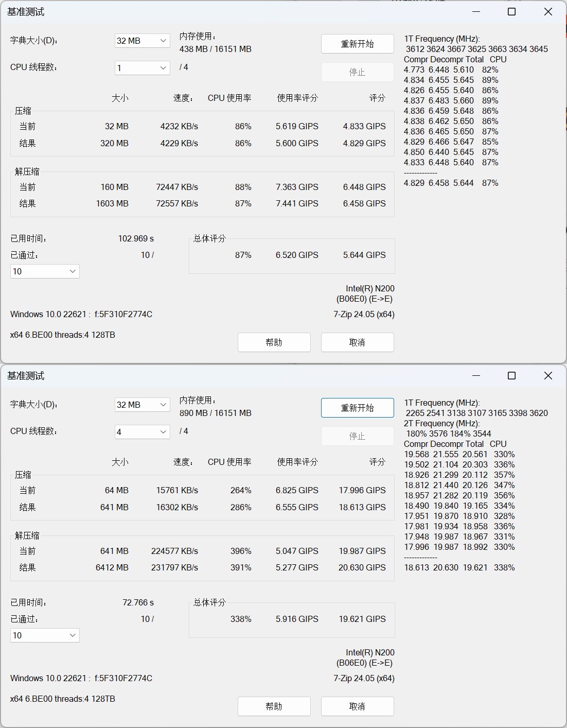Select total rating 5.644 GIPS value
Screen dimensions: 567x728
click(x=364, y=255)
